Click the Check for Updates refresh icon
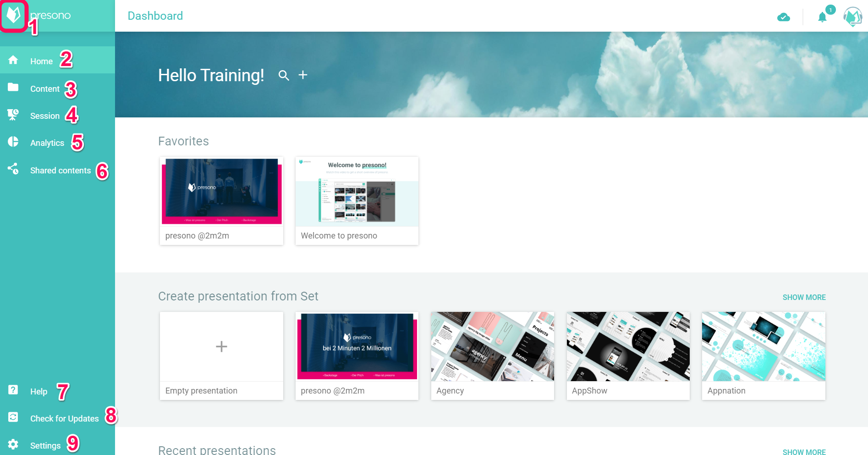 [13, 417]
